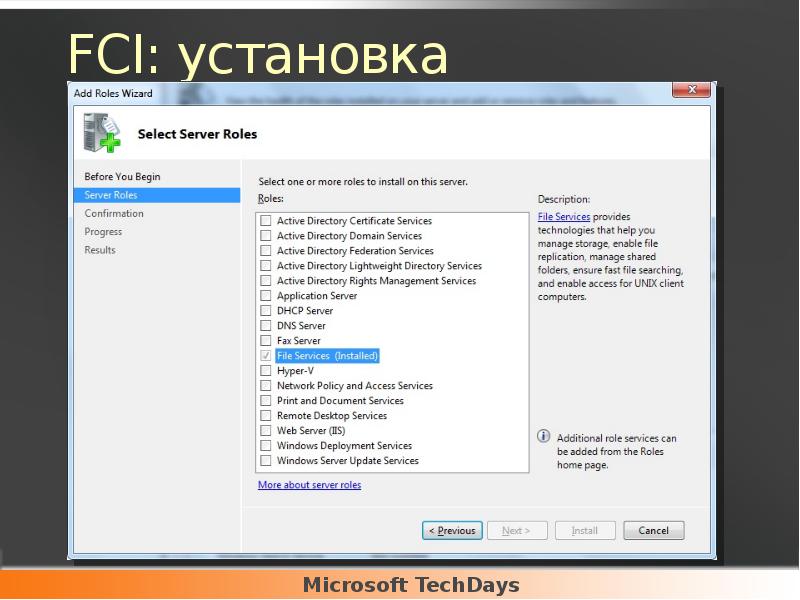The height and width of the screenshot is (600, 800).
Task: Check the DHCP Server role
Action: tap(266, 310)
